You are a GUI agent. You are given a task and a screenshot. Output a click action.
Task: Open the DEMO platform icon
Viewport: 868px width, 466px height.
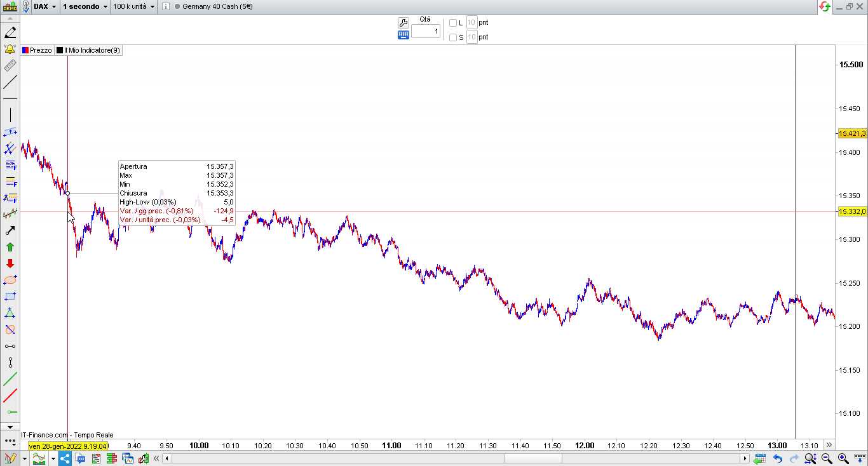click(10, 6)
